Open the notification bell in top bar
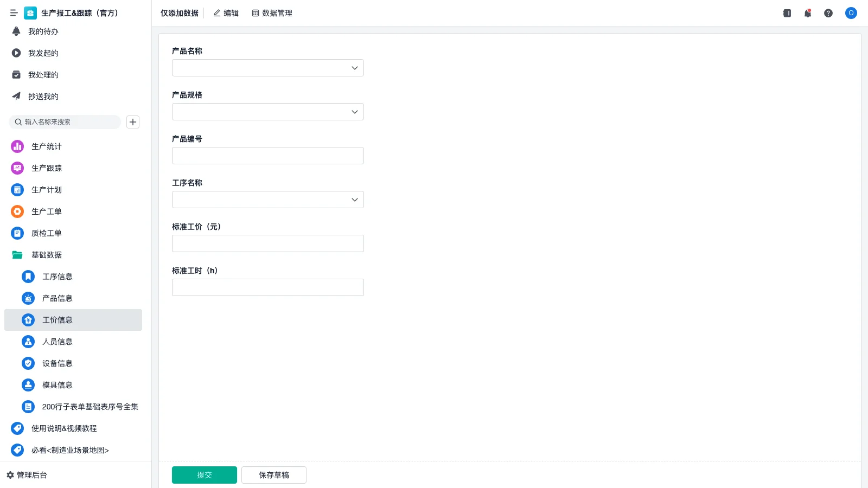The width and height of the screenshot is (868, 488). pos(807,13)
